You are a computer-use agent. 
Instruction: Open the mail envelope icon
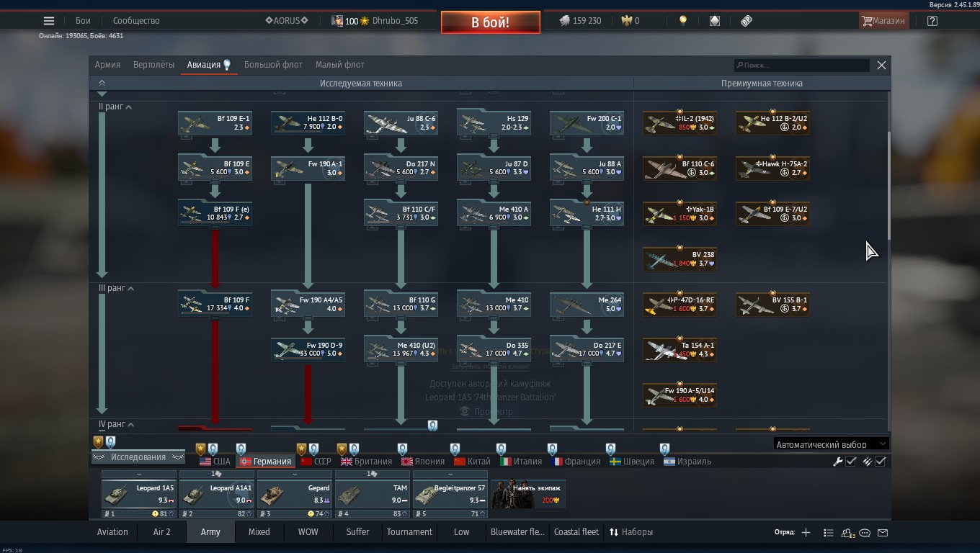(883, 533)
